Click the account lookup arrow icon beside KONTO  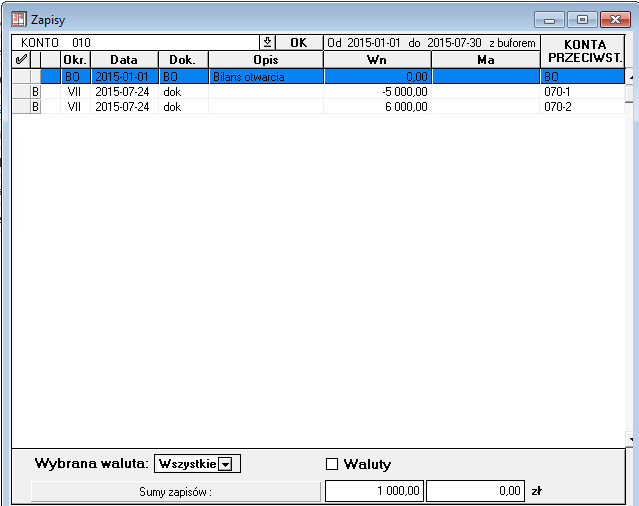tap(267, 42)
